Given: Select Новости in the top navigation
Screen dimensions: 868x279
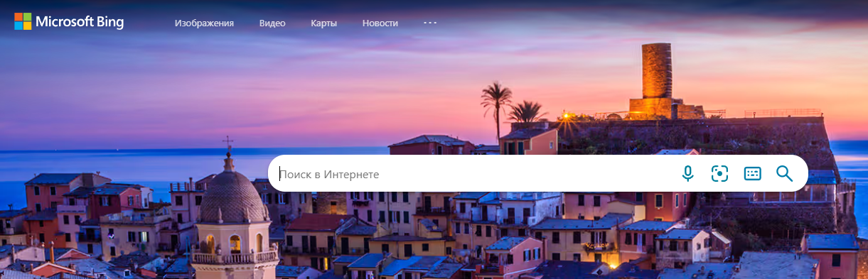Looking at the screenshot, I should [x=380, y=23].
